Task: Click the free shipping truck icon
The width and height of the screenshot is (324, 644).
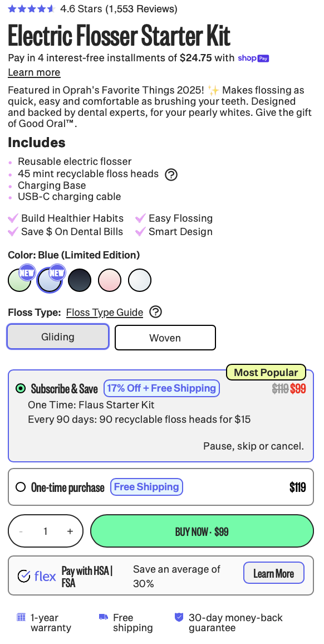Action: tap(104, 617)
